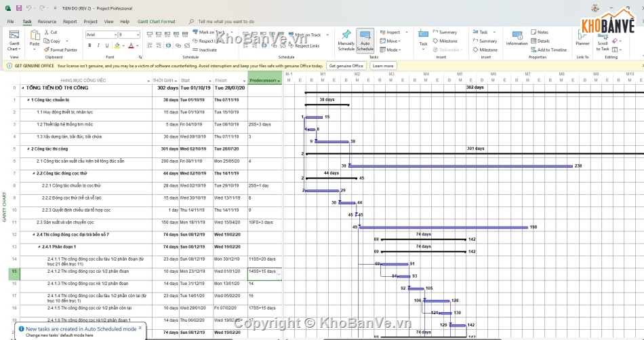Open the Planner link button
The height and width of the screenshot is (340, 644).
tap(582, 38)
